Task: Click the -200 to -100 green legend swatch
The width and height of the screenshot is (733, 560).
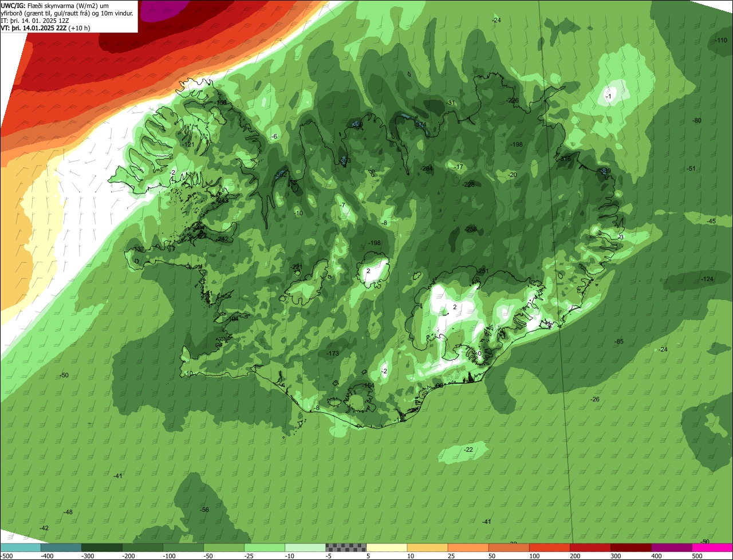Action: pos(143,547)
